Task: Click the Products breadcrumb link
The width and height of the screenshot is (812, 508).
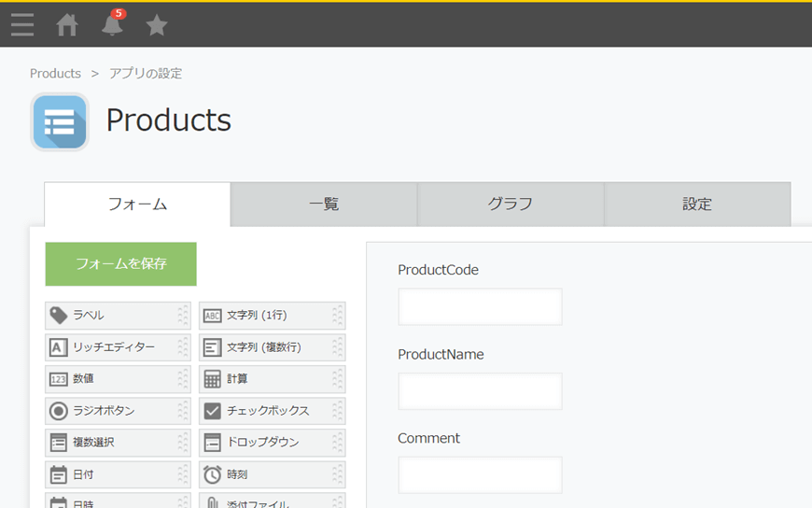Action: click(55, 74)
